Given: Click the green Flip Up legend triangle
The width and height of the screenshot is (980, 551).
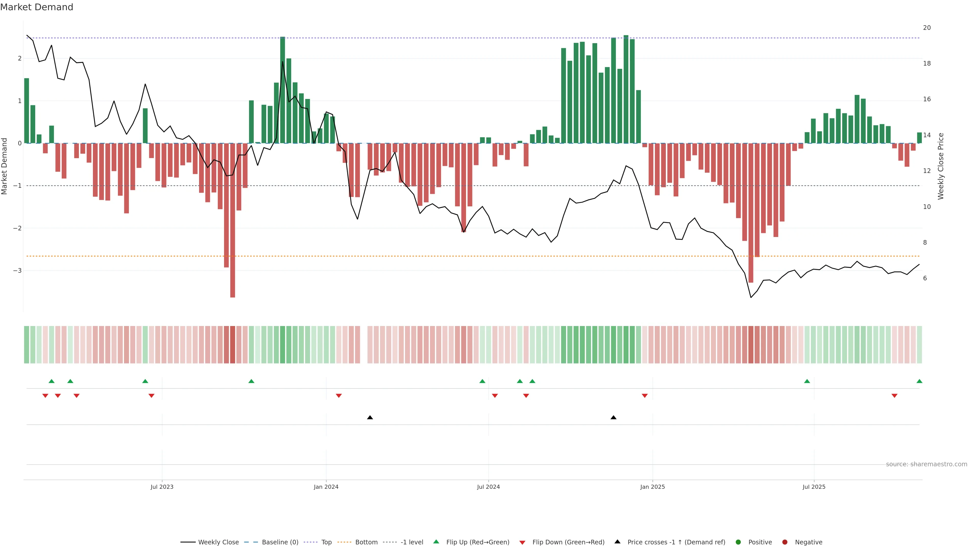Looking at the screenshot, I should point(436,542).
